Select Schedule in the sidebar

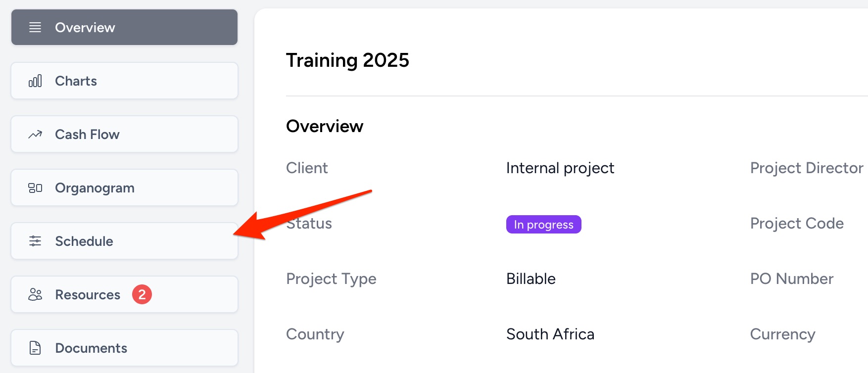coord(124,241)
